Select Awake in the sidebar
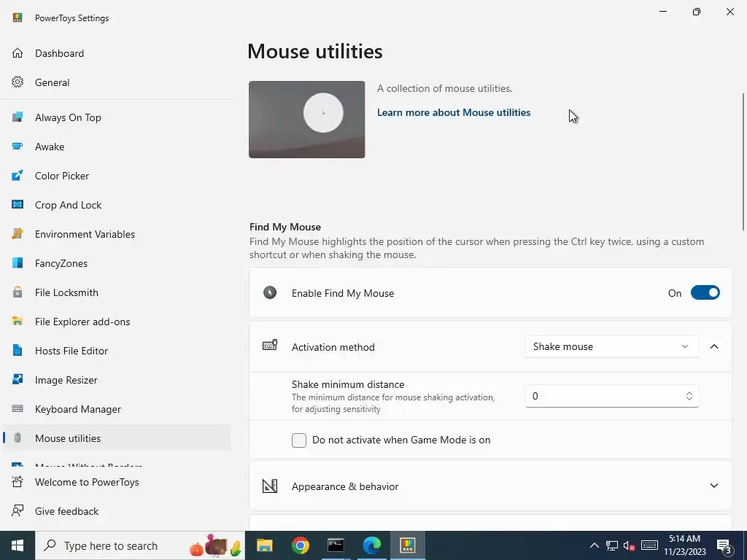 point(116,147)
